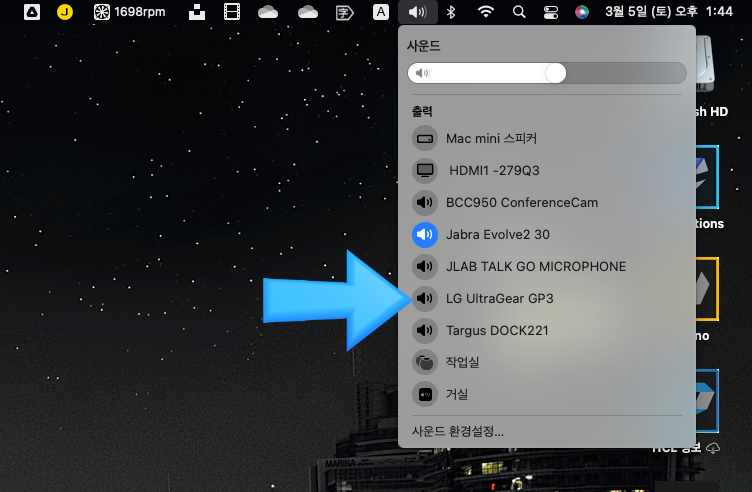Click the 거실 Apple TV icon

coord(425,394)
